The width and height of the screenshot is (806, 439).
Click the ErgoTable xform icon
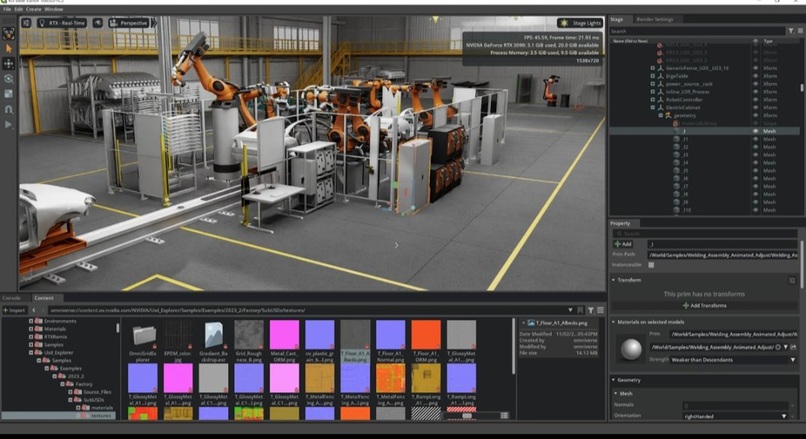click(661, 76)
